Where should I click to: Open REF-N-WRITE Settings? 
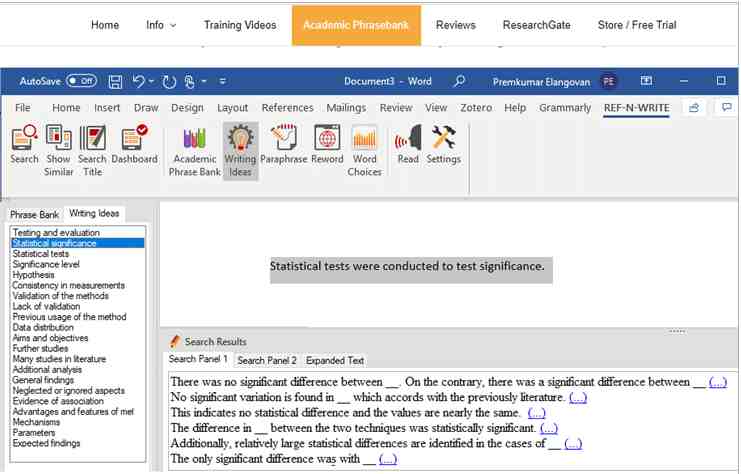click(x=443, y=145)
